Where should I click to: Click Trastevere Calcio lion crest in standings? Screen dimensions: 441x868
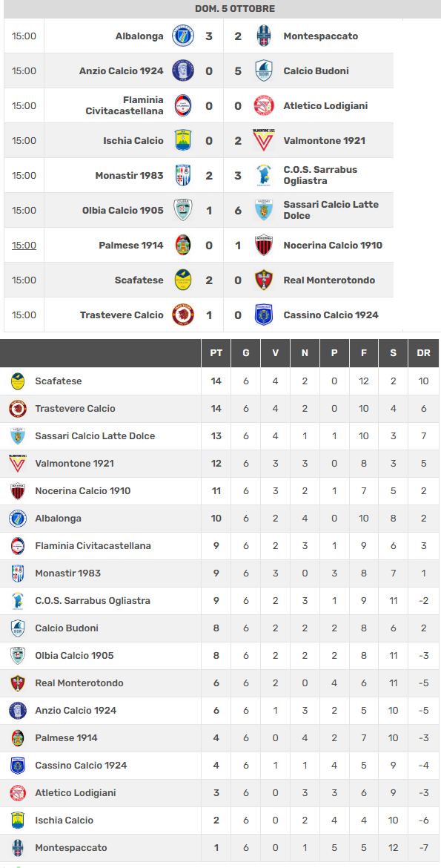click(18, 409)
